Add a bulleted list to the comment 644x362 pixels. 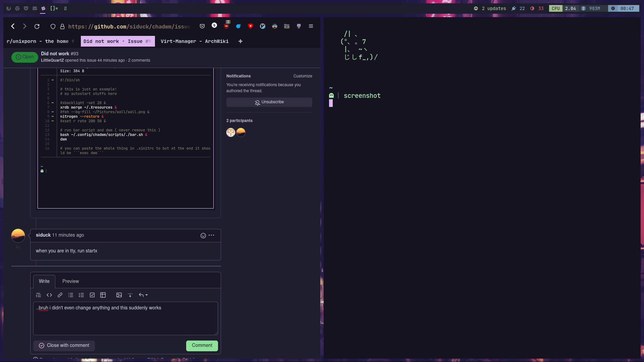(71, 295)
